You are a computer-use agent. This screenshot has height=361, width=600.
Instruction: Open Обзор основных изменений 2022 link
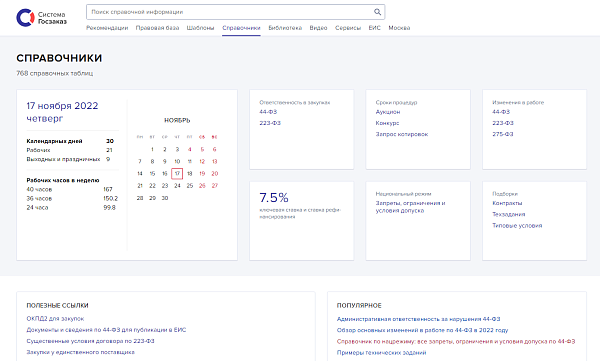click(x=422, y=330)
